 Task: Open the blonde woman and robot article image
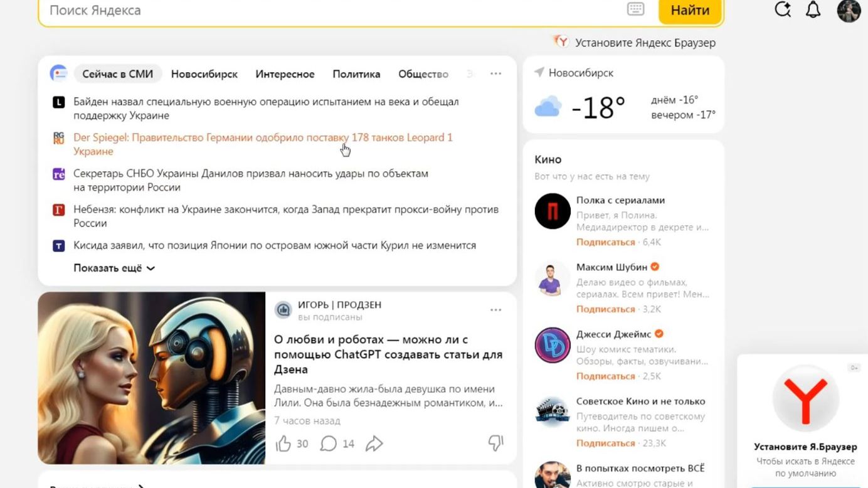click(151, 378)
